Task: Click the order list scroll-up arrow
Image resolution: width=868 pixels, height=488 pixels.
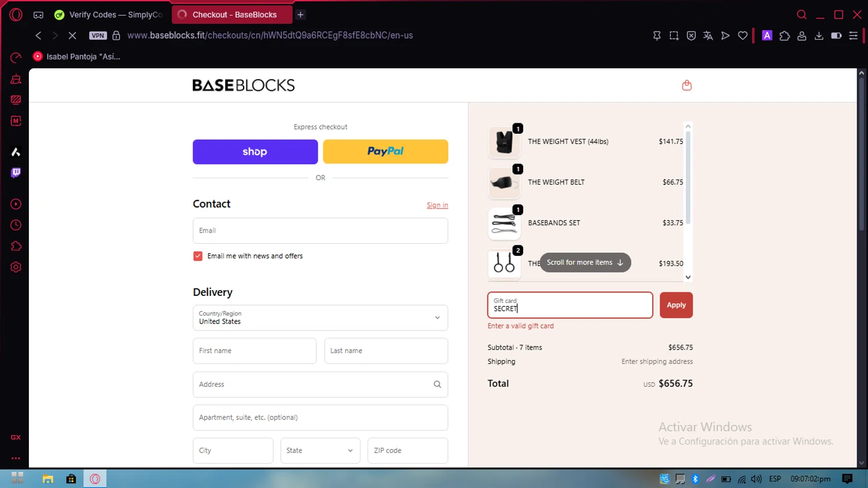Action: pyautogui.click(x=688, y=126)
